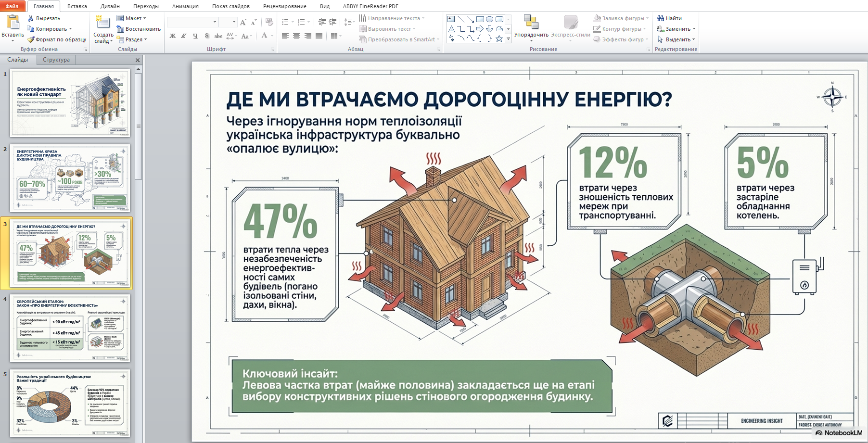
Task: Select slide 4 thumbnail in slides panel
Action: [70, 328]
